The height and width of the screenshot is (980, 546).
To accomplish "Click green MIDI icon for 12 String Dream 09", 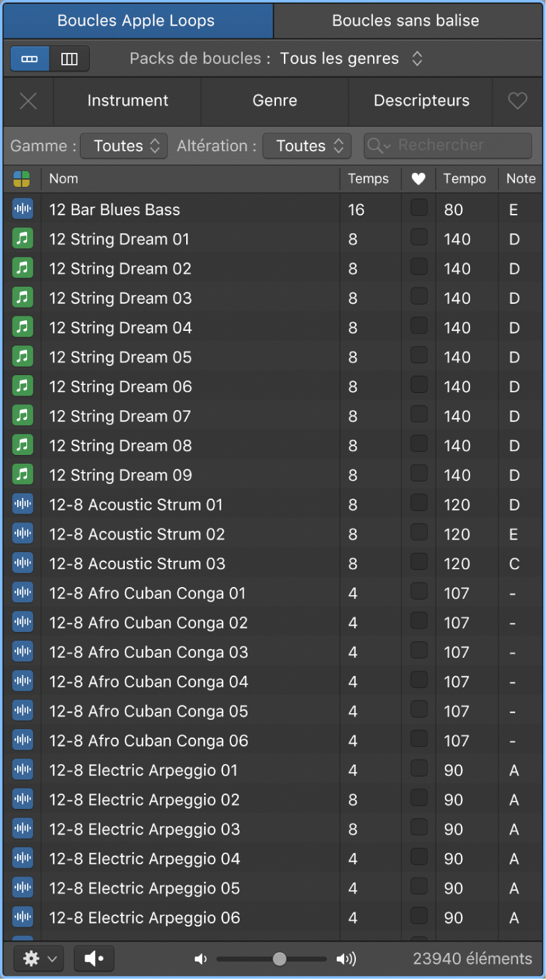I will click(22, 475).
